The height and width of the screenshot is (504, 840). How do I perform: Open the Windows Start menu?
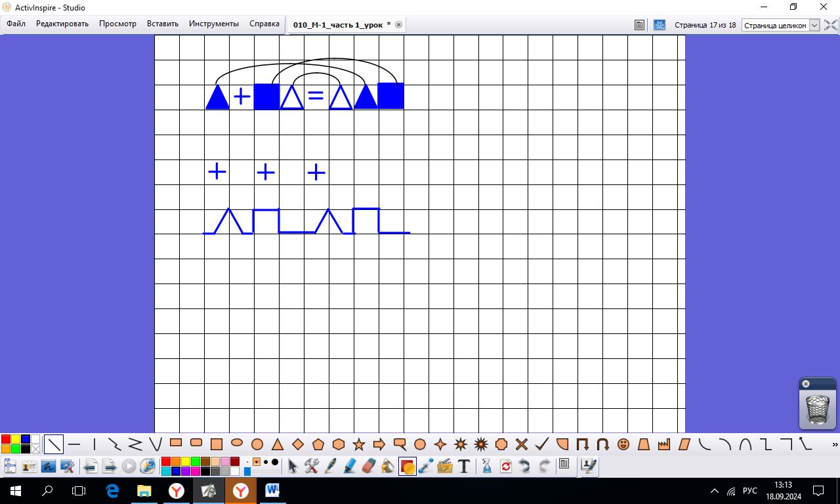tap(15, 490)
